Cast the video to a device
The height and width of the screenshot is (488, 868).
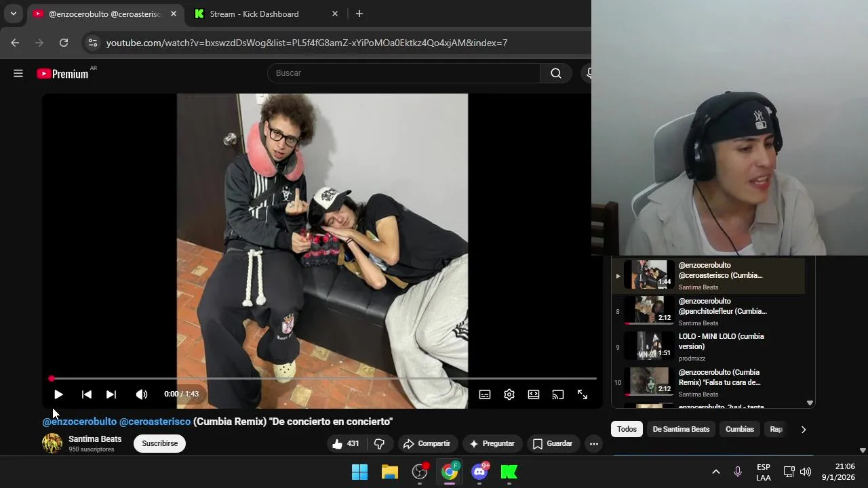(558, 394)
